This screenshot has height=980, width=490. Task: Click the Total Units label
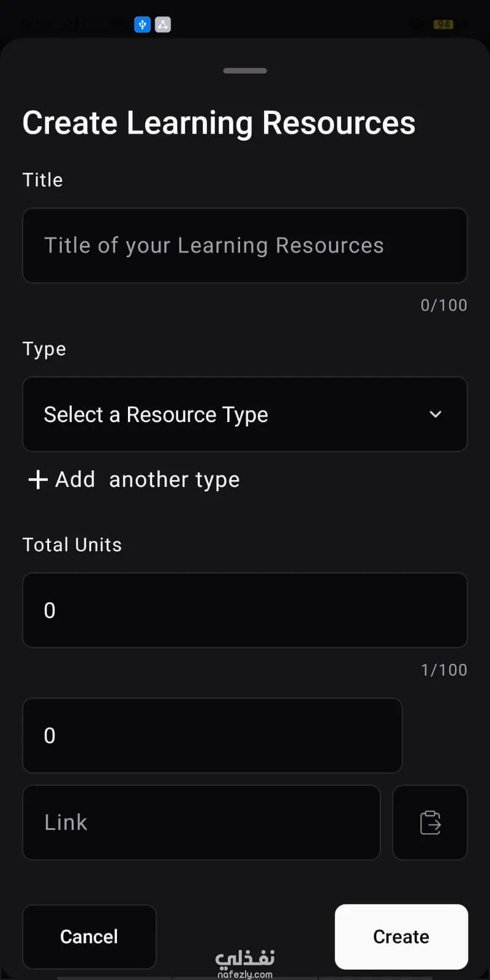click(72, 545)
